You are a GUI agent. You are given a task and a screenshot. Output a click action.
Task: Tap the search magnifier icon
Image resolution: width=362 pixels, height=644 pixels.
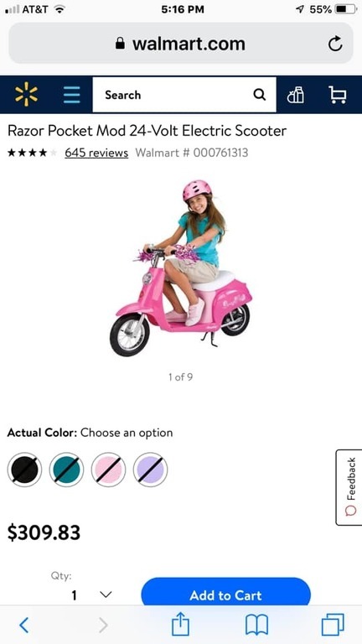pos(260,95)
